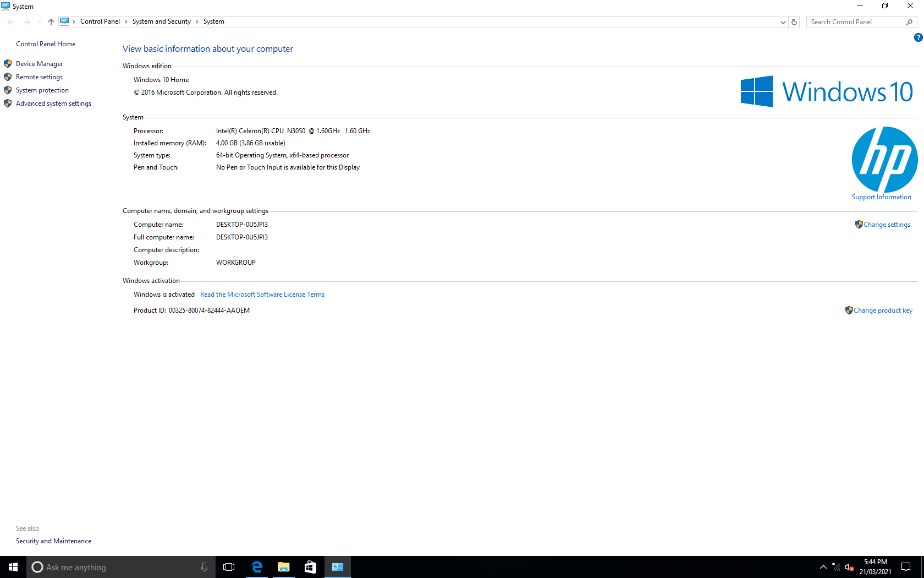924x578 pixels.
Task: Click the HP Support Information logo
Action: (x=884, y=160)
